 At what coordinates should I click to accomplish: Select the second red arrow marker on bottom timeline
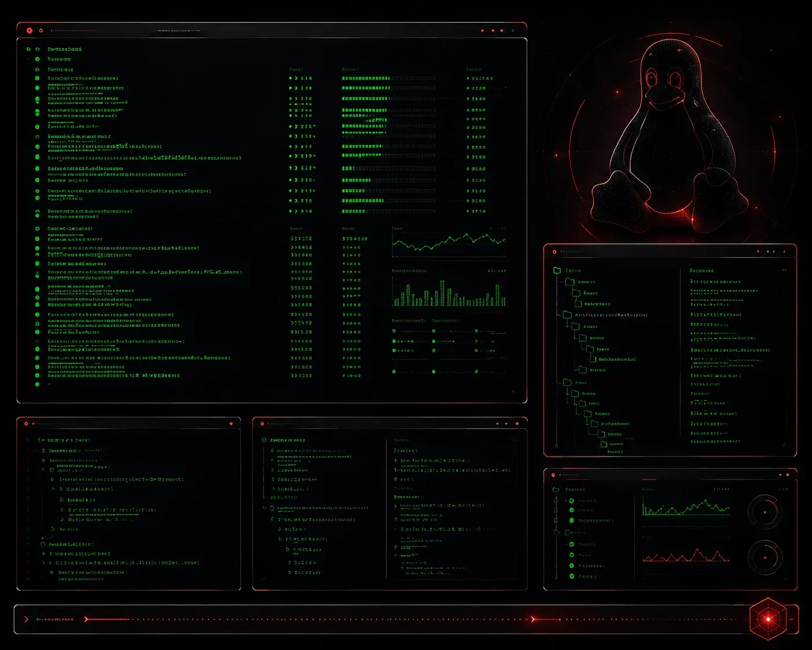pyautogui.click(x=533, y=619)
